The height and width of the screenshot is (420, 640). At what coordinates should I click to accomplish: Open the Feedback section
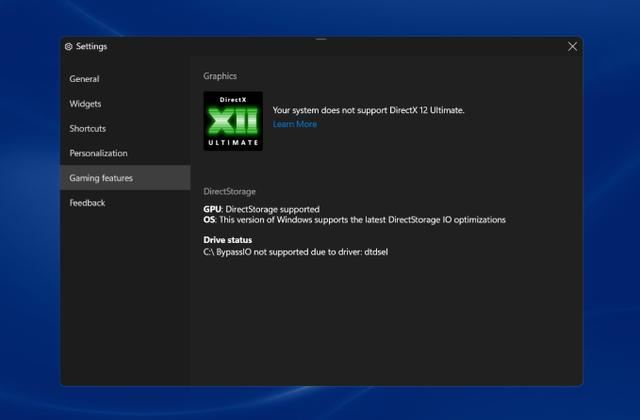pyautogui.click(x=87, y=203)
